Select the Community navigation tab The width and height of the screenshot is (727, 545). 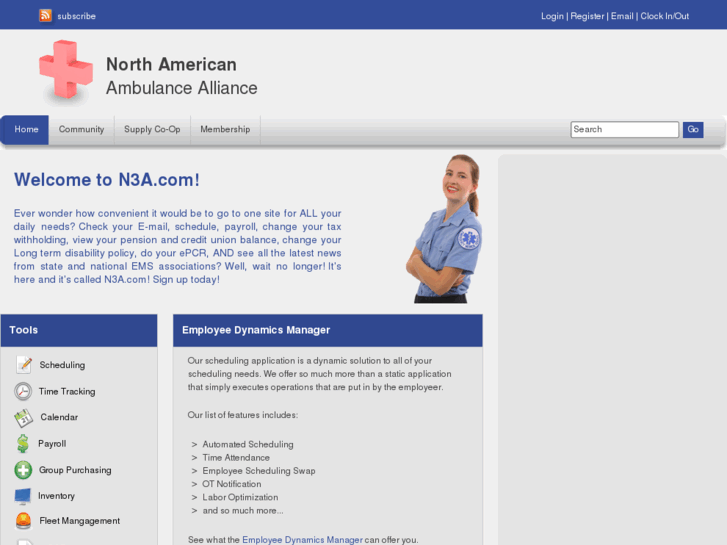[81, 129]
